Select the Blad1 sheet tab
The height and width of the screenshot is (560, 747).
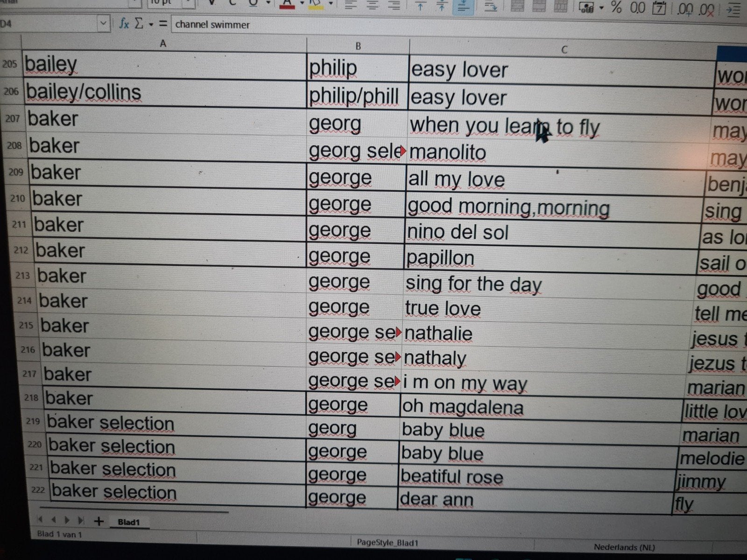[128, 522]
